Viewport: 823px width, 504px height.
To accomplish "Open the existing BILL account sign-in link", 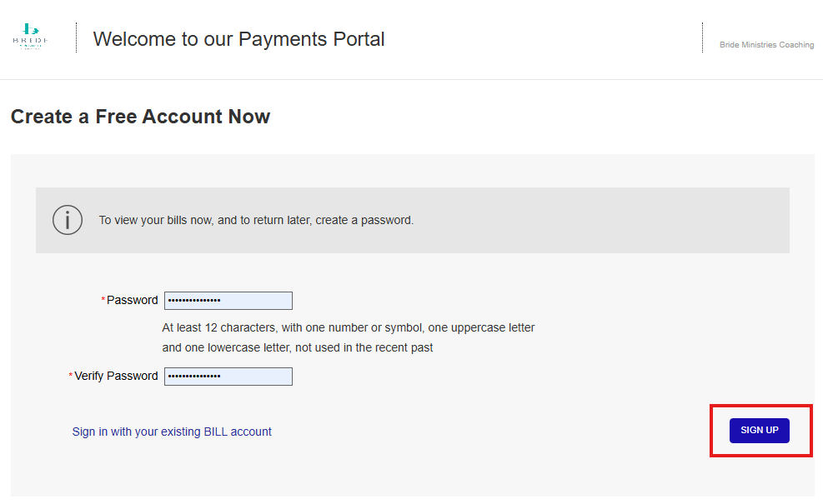I will 172,432.
